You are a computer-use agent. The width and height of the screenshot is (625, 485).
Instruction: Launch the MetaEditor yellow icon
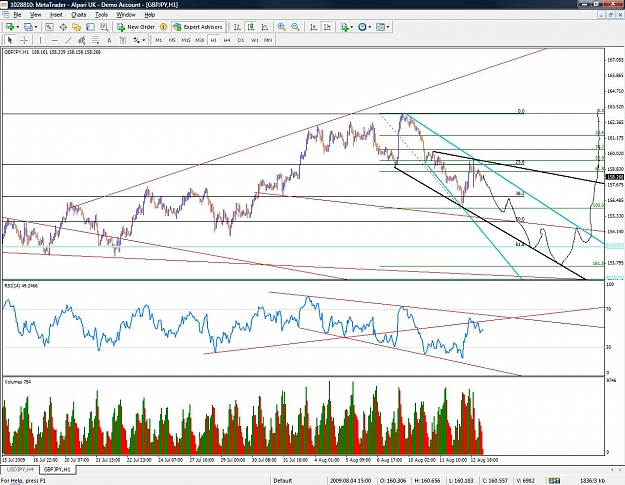tap(163, 27)
